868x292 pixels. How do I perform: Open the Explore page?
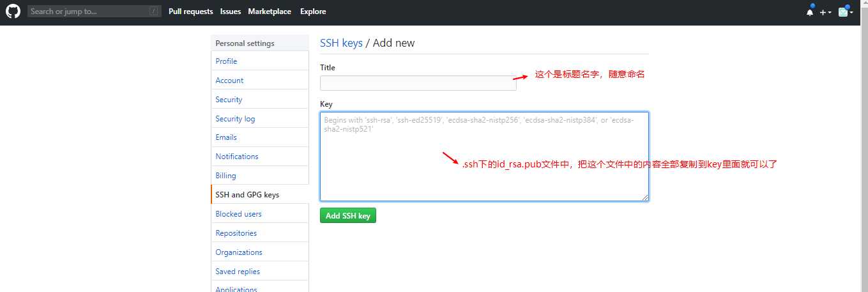click(x=313, y=12)
